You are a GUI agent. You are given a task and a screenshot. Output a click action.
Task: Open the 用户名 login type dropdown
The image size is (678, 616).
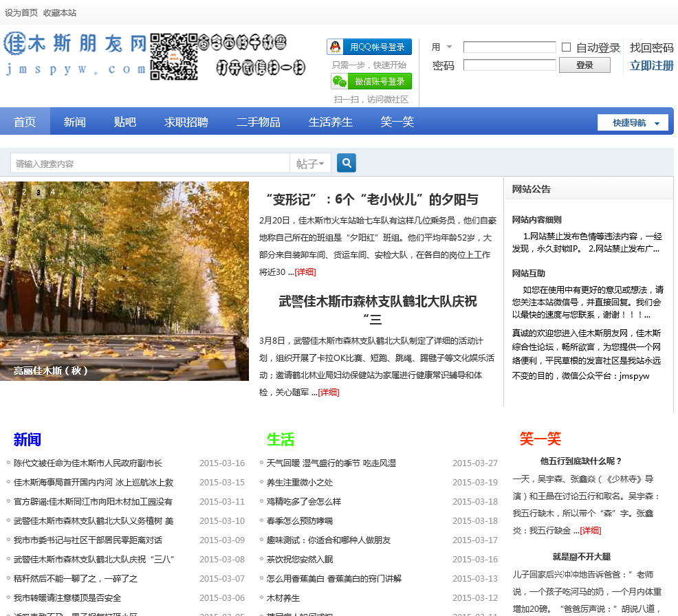tap(442, 47)
